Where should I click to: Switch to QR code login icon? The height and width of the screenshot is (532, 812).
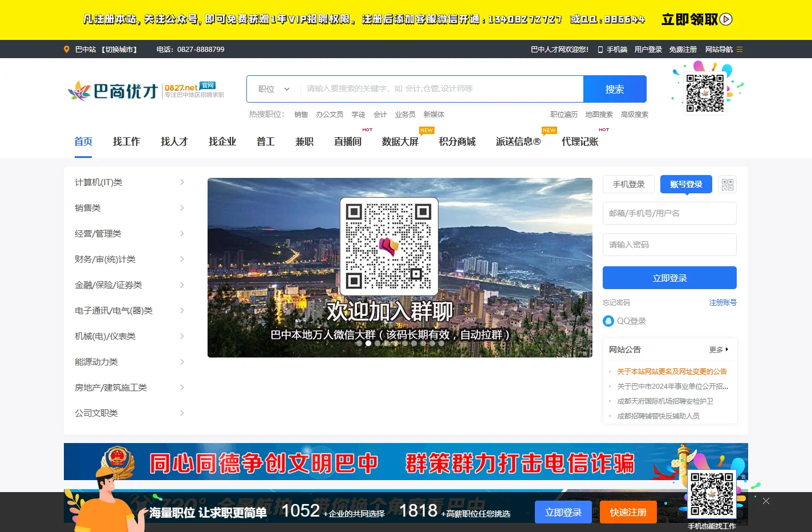728,184
